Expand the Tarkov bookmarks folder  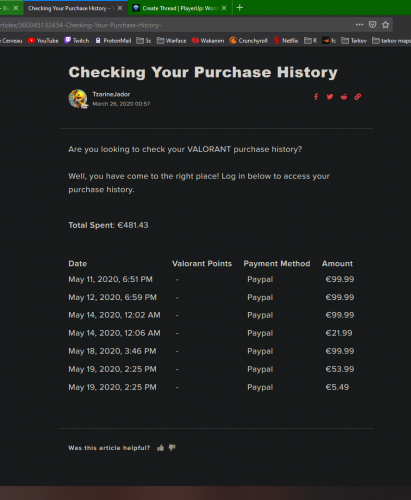[354, 41]
